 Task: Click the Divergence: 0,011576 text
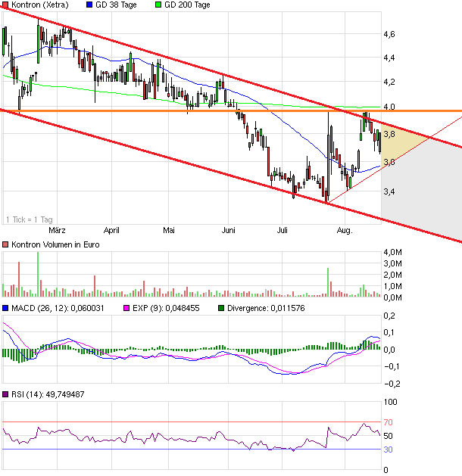[x=266, y=309]
